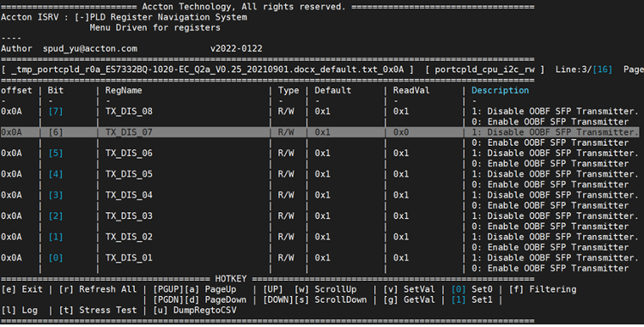Click the Line:3/[16] indicator
Screen dimensions: 644x327
584,70
